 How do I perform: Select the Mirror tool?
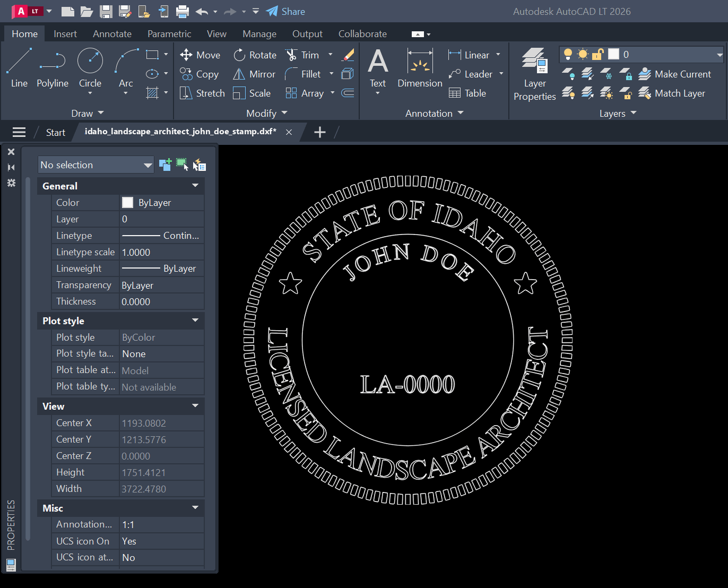pos(254,74)
